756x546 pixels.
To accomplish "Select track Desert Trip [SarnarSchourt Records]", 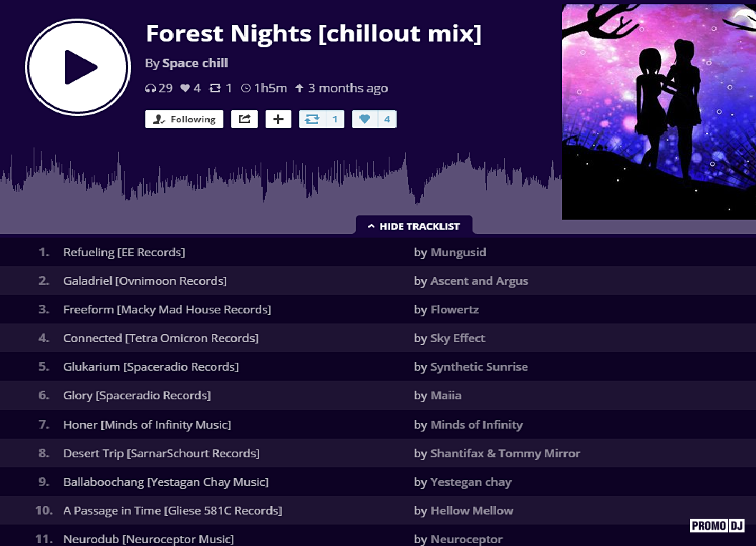I will (161, 453).
